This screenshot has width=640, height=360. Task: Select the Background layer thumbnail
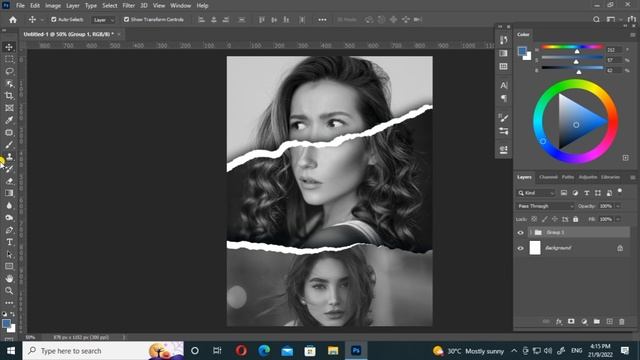(535, 248)
